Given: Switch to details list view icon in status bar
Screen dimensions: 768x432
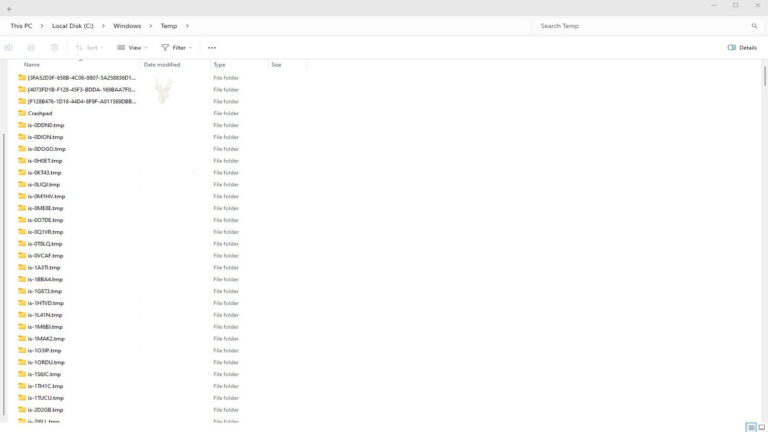Looking at the screenshot, I should 751,428.
